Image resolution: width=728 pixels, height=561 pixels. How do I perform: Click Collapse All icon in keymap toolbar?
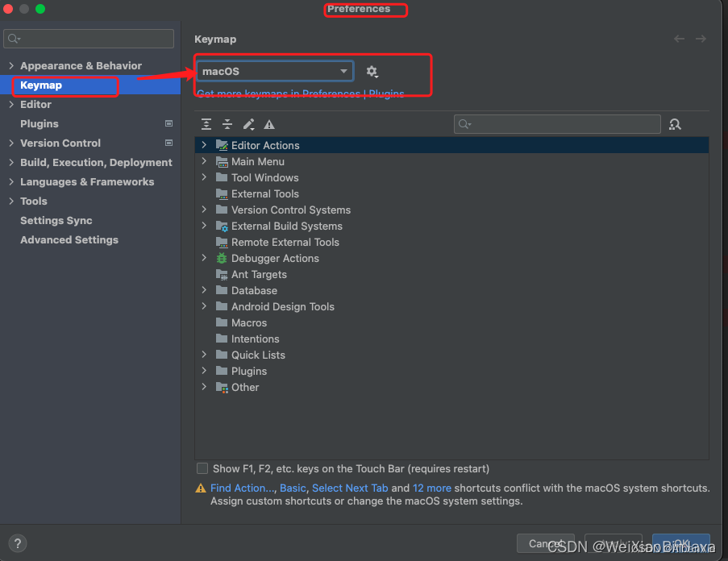pos(227,124)
